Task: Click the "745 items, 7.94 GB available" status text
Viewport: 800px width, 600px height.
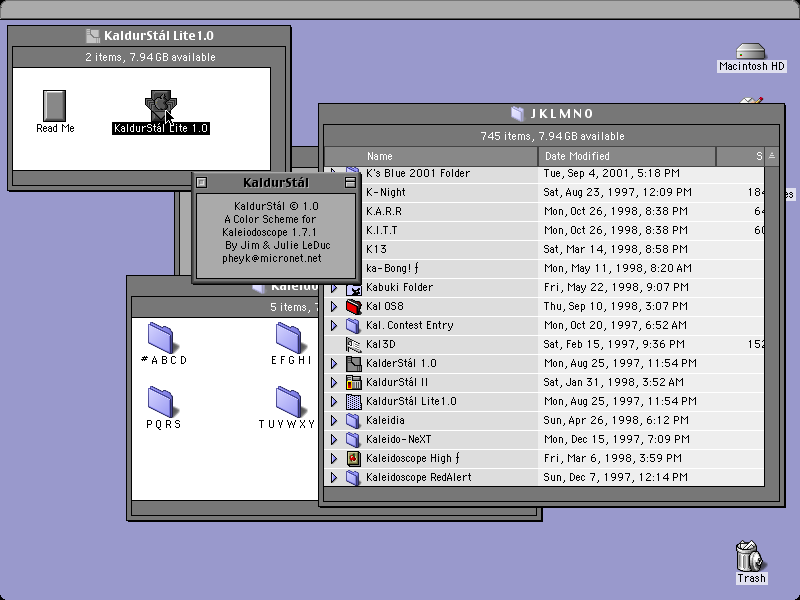Action: [x=552, y=136]
